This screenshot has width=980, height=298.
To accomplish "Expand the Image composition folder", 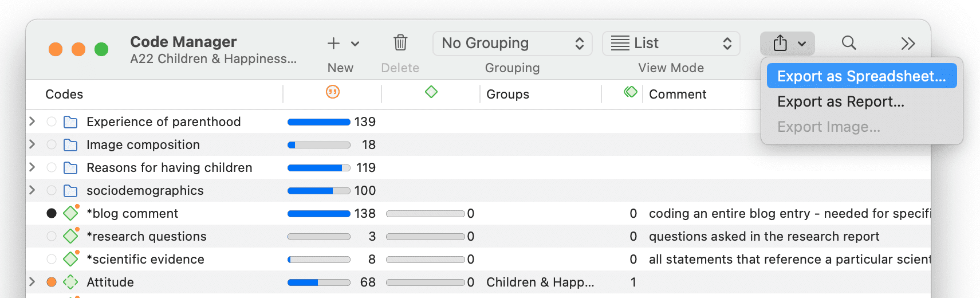I will pos(32,144).
